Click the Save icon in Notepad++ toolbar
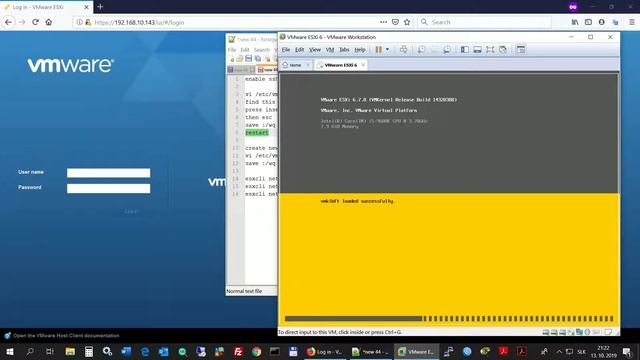This screenshot has width=640, height=360. [x=248, y=59]
